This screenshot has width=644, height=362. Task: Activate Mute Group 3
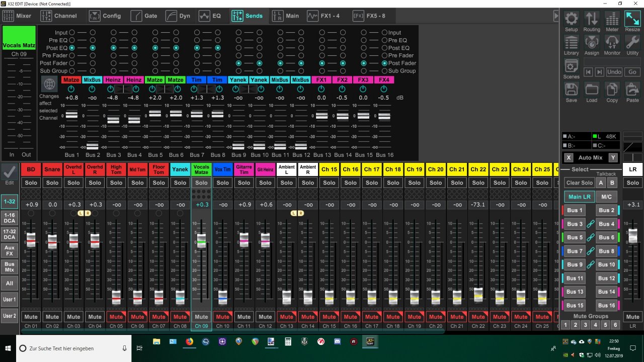[x=586, y=325]
